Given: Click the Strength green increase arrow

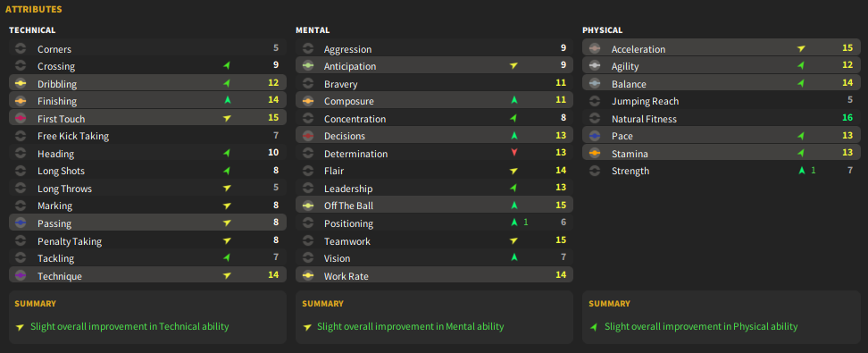Looking at the screenshot, I should [801, 171].
